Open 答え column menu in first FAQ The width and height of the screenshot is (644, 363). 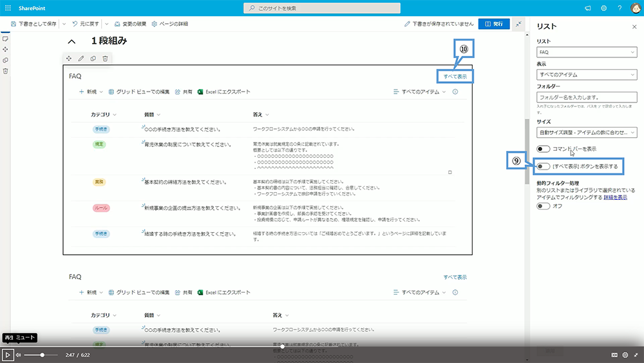point(261,115)
